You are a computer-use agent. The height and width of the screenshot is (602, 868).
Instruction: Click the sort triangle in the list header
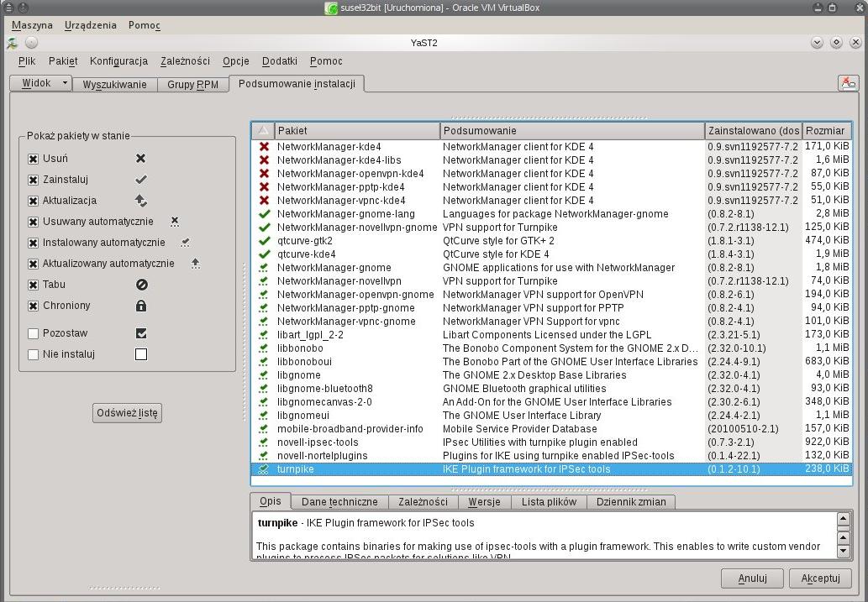[261, 130]
